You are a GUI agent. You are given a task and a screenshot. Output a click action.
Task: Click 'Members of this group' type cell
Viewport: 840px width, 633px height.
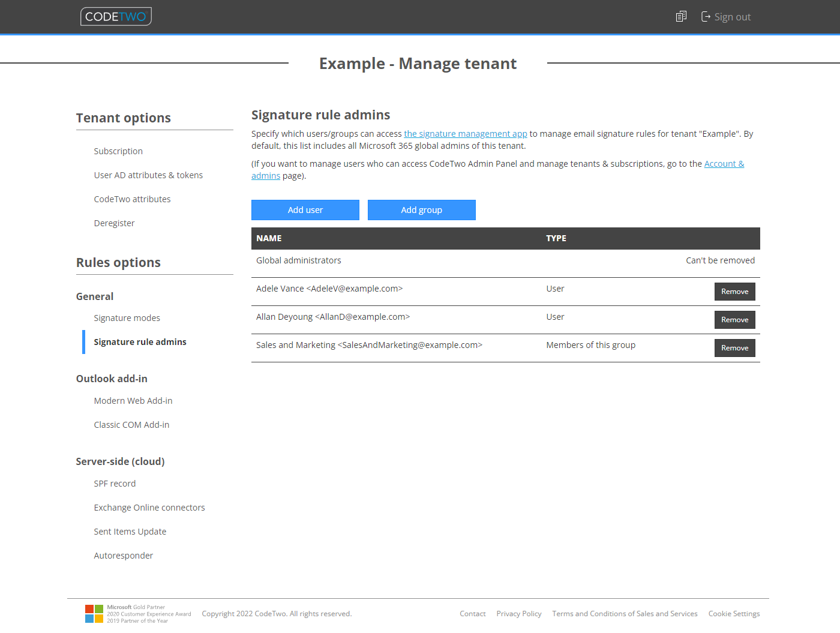click(591, 345)
